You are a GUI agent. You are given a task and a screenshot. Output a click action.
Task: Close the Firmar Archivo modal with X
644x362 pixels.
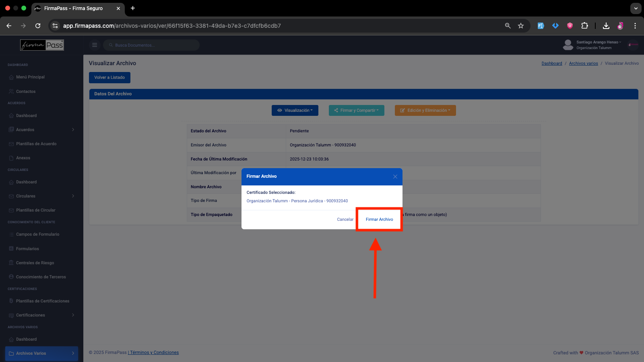[x=395, y=177]
